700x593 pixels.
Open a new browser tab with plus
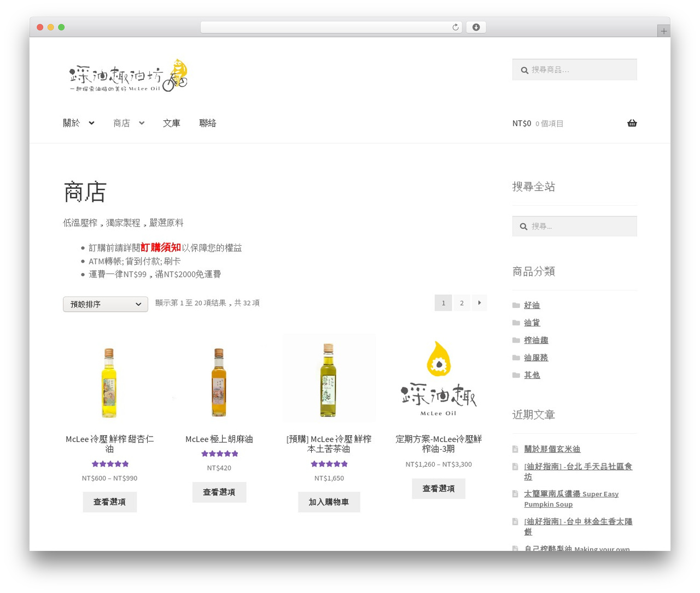pyautogui.click(x=663, y=31)
